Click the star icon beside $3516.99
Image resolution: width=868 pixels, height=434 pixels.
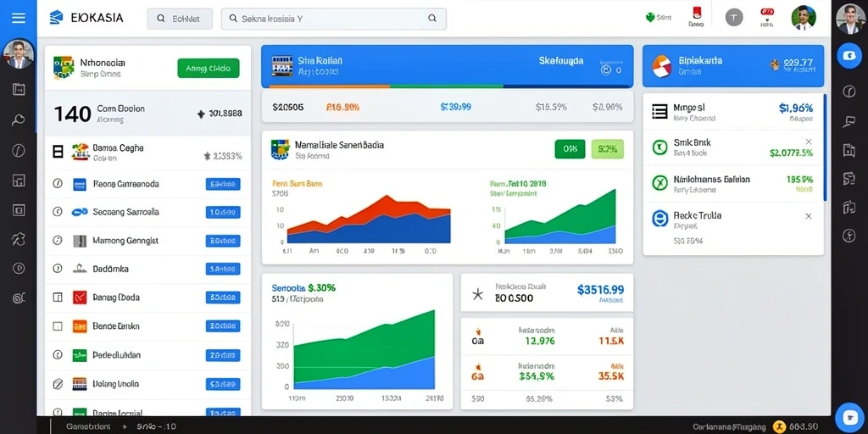[477, 294]
